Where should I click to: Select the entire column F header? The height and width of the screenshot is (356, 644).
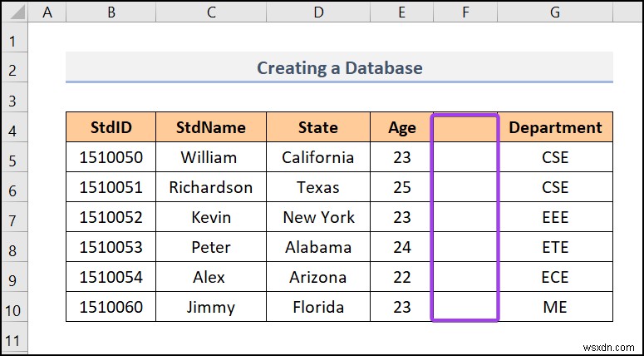coord(465,12)
